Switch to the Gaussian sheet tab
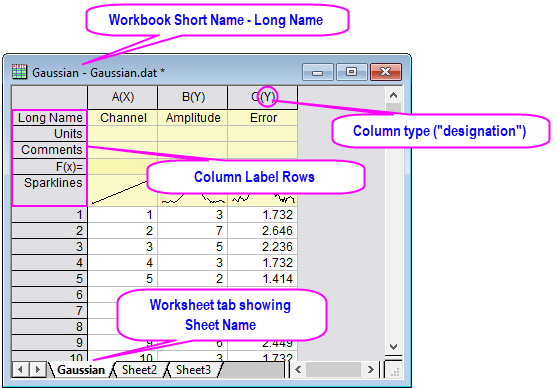Screen dimensions: 557x388 coord(81,370)
